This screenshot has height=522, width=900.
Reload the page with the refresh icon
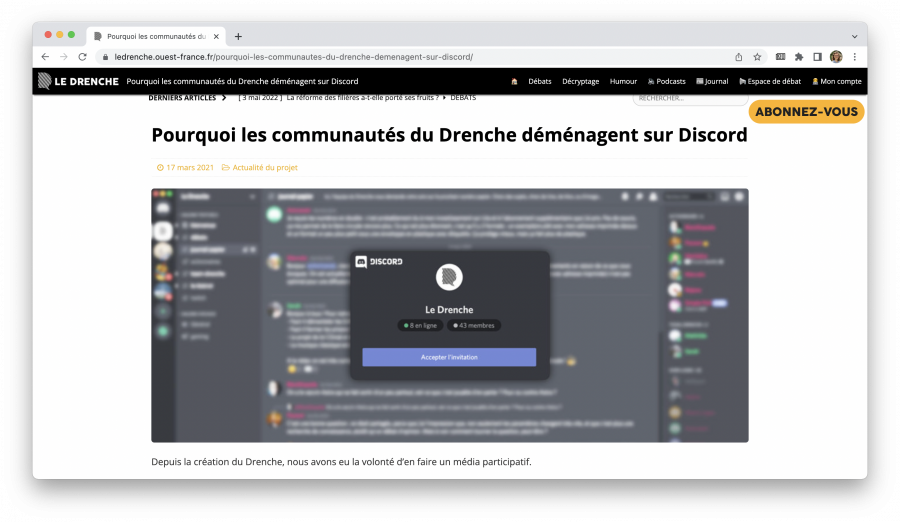83,57
